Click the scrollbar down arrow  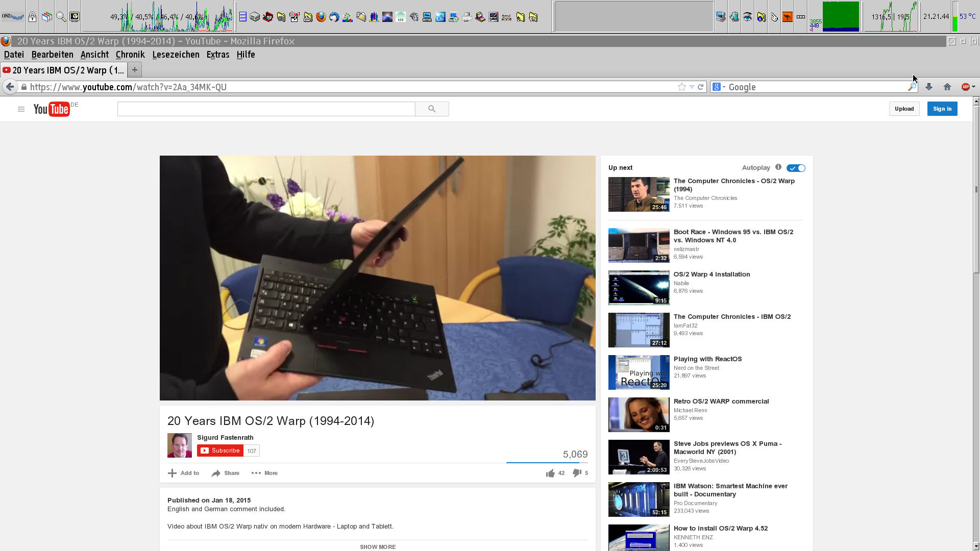[x=976, y=546]
